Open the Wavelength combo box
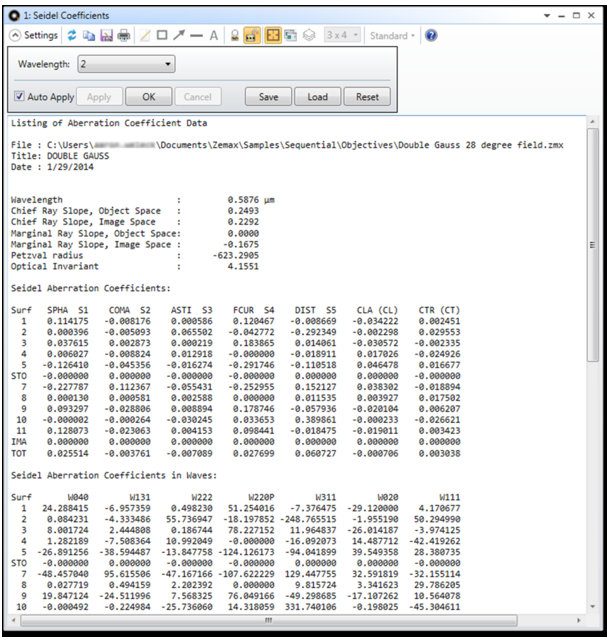The height and width of the screenshot is (637, 607). click(x=126, y=64)
